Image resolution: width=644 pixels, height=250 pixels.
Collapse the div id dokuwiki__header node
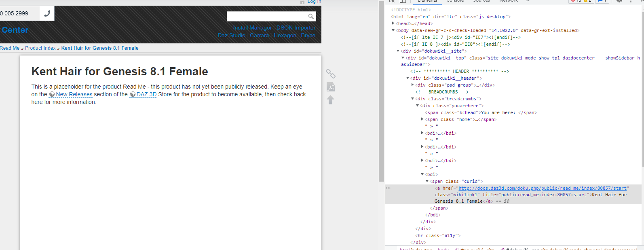408,78
